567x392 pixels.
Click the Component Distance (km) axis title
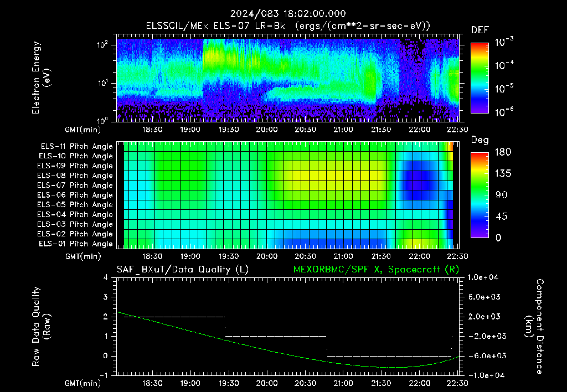point(534,327)
